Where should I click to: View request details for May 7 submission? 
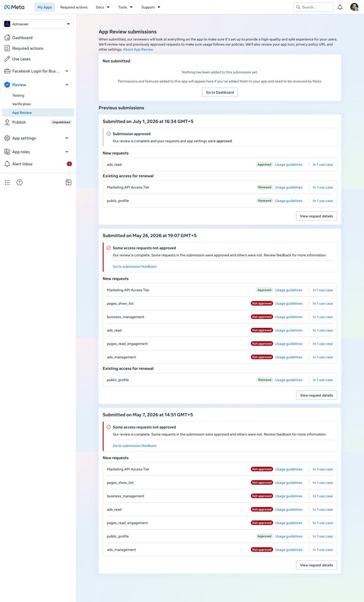317,565
